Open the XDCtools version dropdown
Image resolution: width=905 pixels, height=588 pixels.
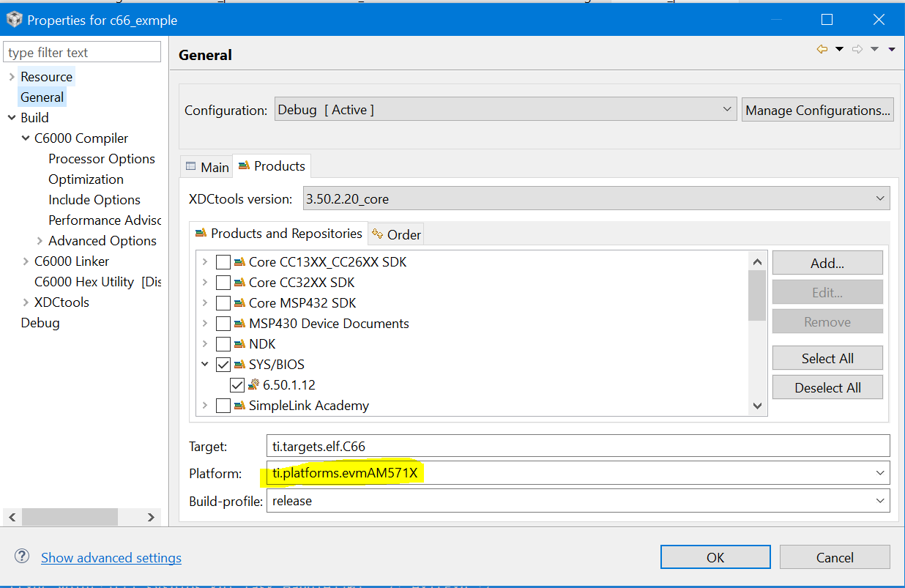pyautogui.click(x=596, y=198)
